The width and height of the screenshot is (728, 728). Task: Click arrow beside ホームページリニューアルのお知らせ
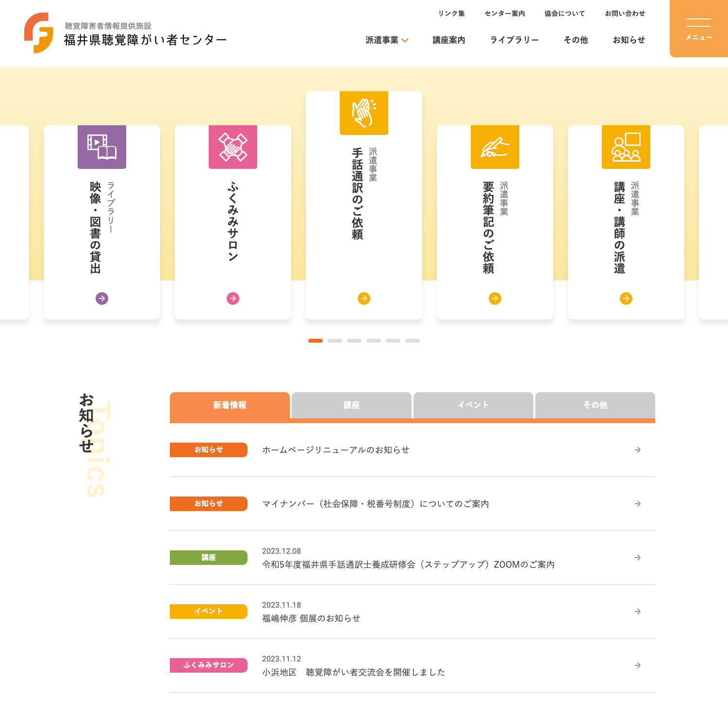[638, 450]
